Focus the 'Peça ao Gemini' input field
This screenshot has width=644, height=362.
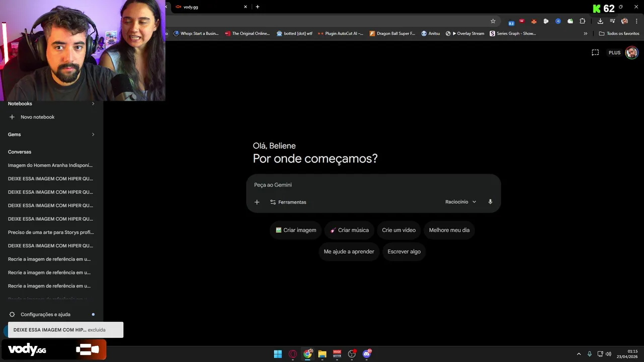373,185
